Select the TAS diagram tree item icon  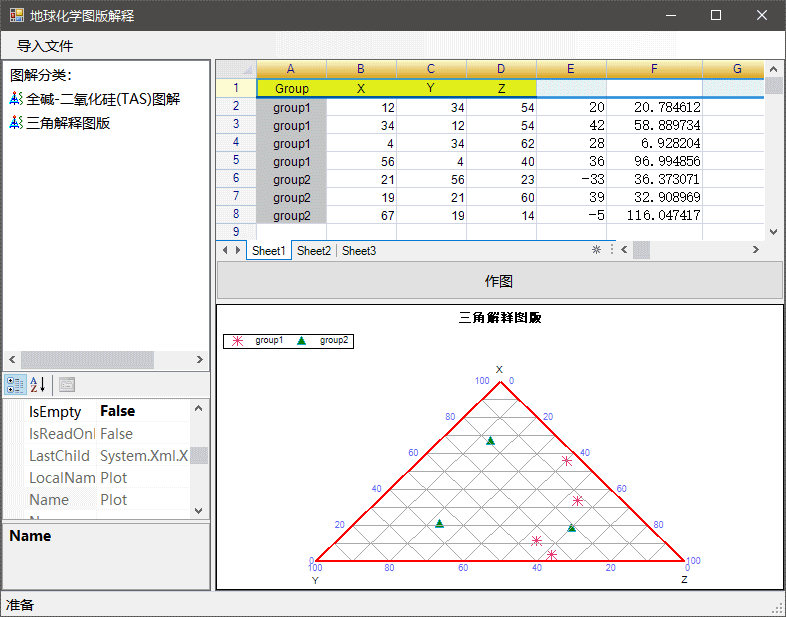pyautogui.click(x=16, y=99)
